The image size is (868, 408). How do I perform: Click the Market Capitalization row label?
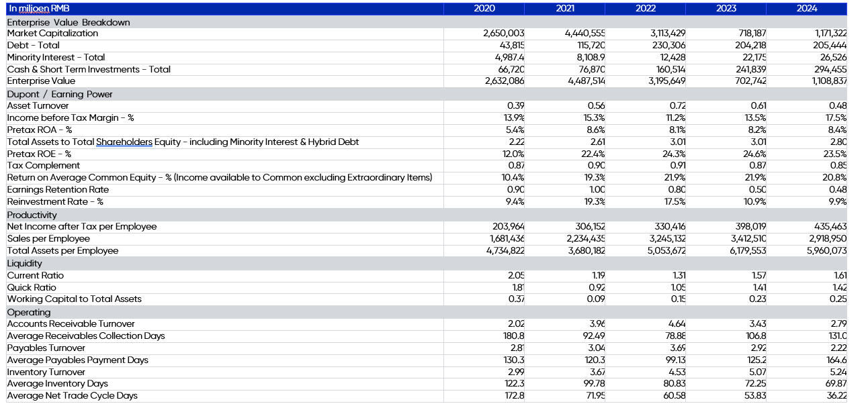tap(52, 34)
